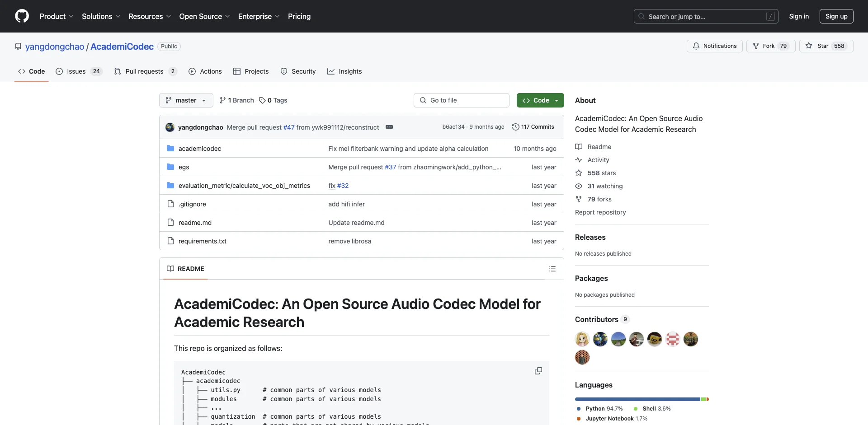The width and height of the screenshot is (868, 425).
Task: View the 1 Branch link
Action: [x=237, y=100]
